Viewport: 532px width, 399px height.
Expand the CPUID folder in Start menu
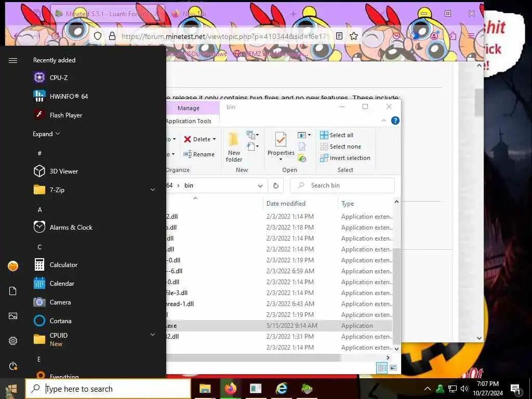click(153, 335)
